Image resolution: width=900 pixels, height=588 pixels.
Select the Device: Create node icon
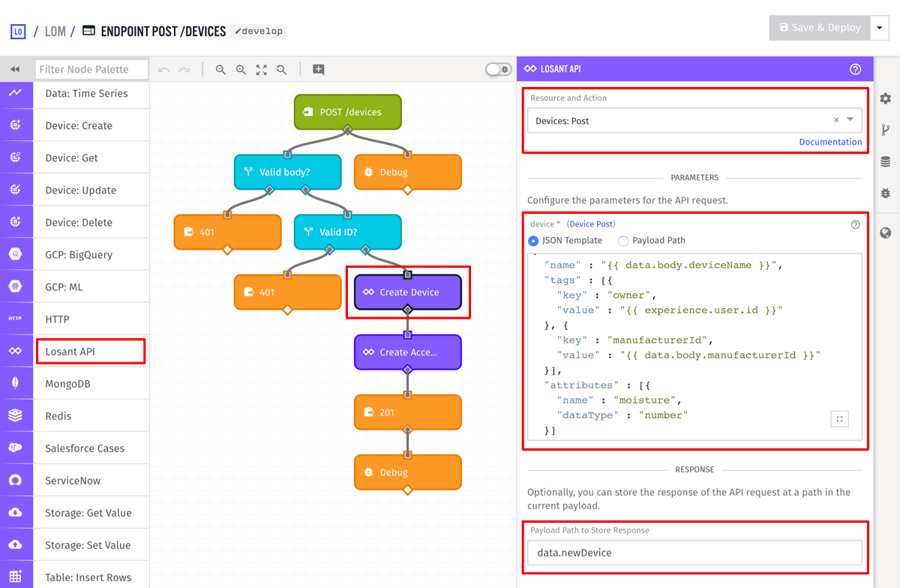[x=16, y=126]
